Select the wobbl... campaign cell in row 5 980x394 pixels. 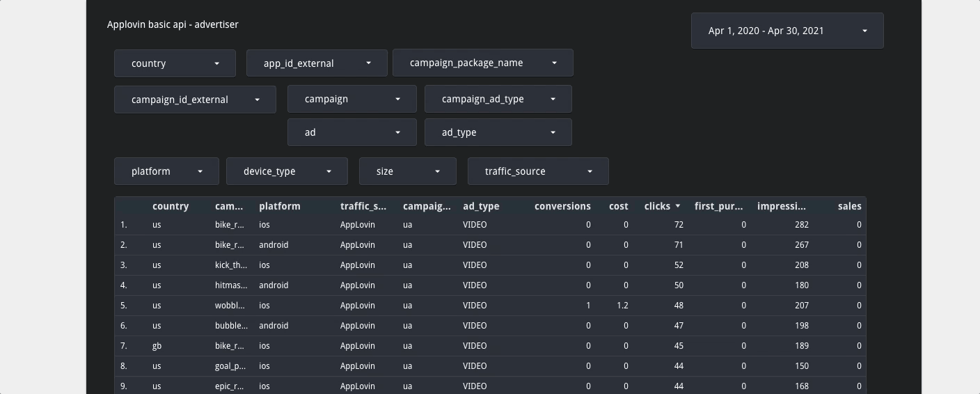230,306
